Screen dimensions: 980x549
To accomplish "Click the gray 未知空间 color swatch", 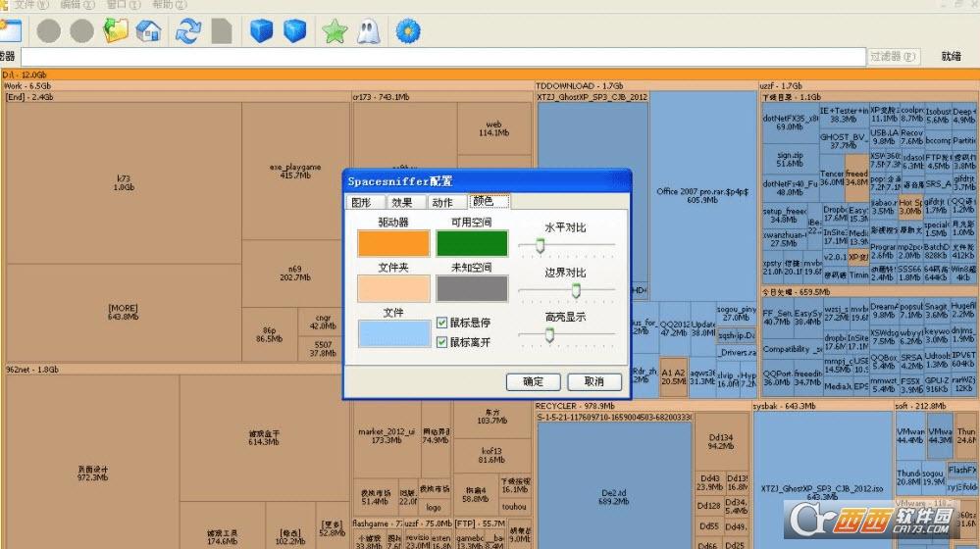I will [x=472, y=288].
